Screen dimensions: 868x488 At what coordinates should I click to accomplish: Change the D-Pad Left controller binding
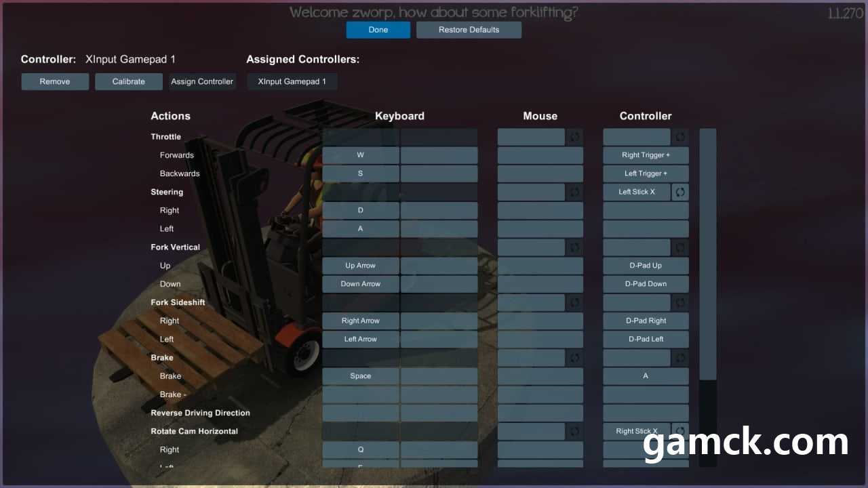[x=646, y=339]
